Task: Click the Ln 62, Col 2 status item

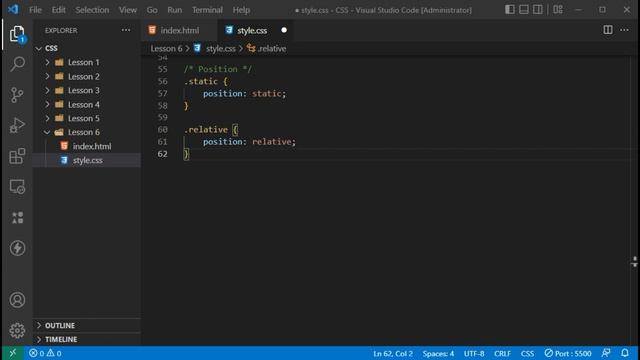Action: click(x=393, y=353)
